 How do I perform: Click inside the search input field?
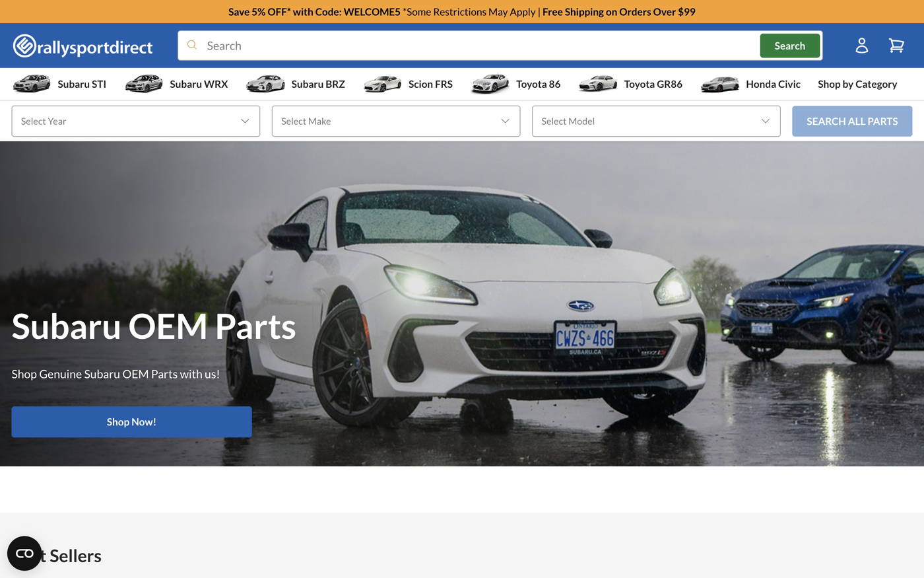tap(462, 44)
